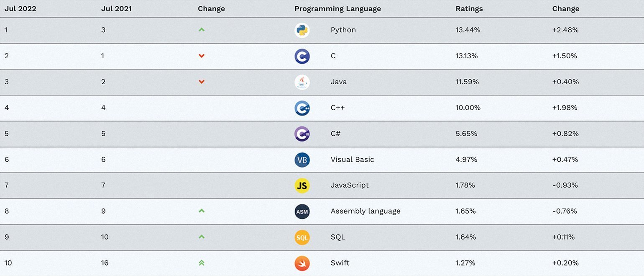The image size is (644, 276).
Task: Click the yellow JavaScript JS icon
Action: [302, 186]
